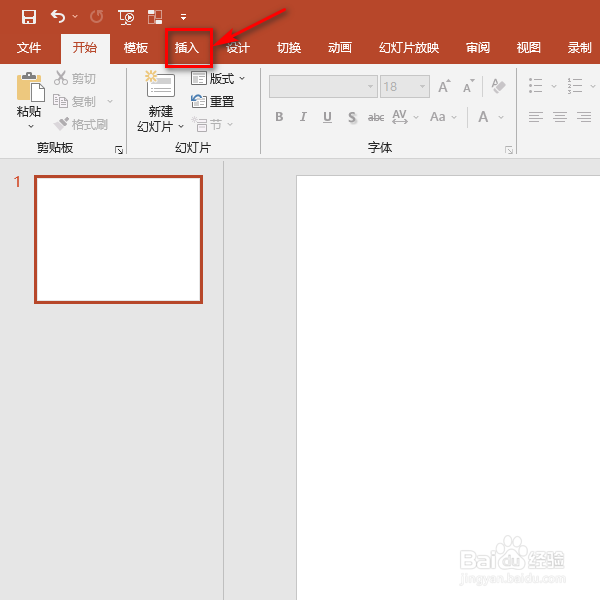Start slideshow from beginning icon
Screen dimensions: 600x600
[126, 17]
